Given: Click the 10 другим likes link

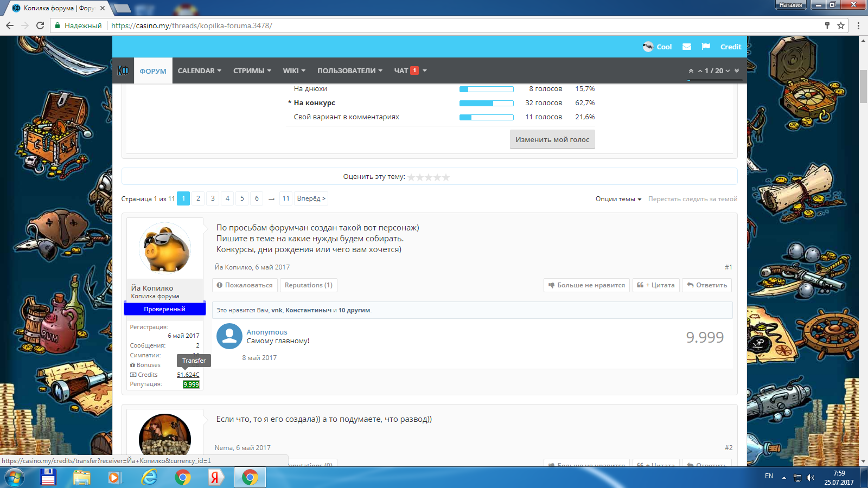Looking at the screenshot, I should tap(354, 310).
